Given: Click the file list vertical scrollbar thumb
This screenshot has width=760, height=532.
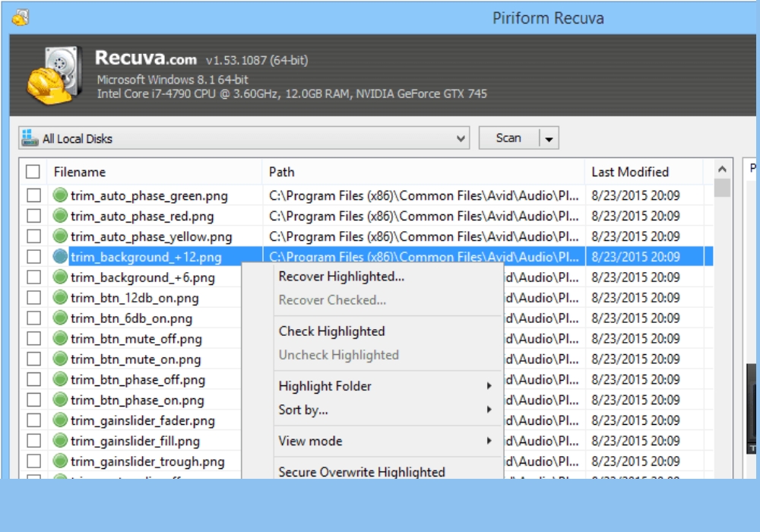Looking at the screenshot, I should [x=722, y=188].
